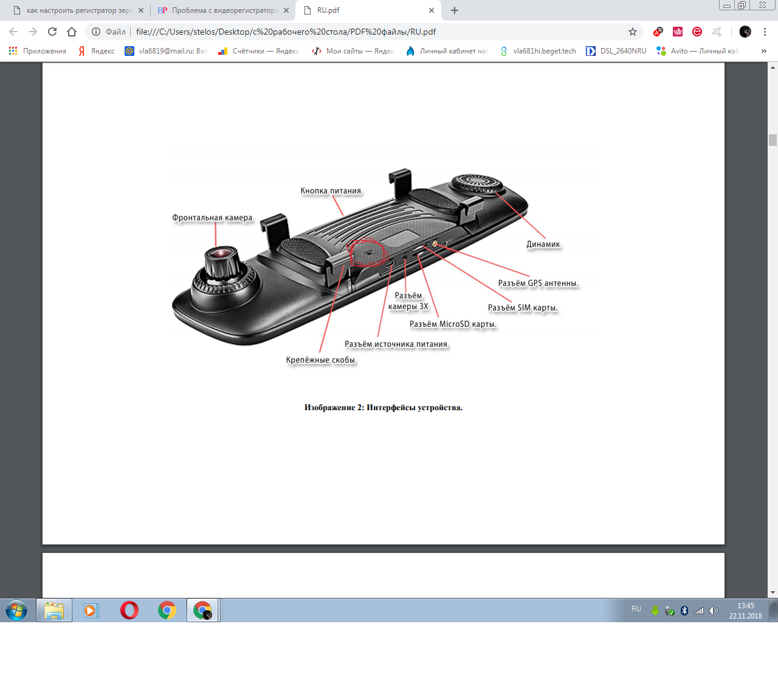This screenshot has height=700, width=778.
Task: Open the vla681hi.beget.tech bookmark
Action: (538, 51)
